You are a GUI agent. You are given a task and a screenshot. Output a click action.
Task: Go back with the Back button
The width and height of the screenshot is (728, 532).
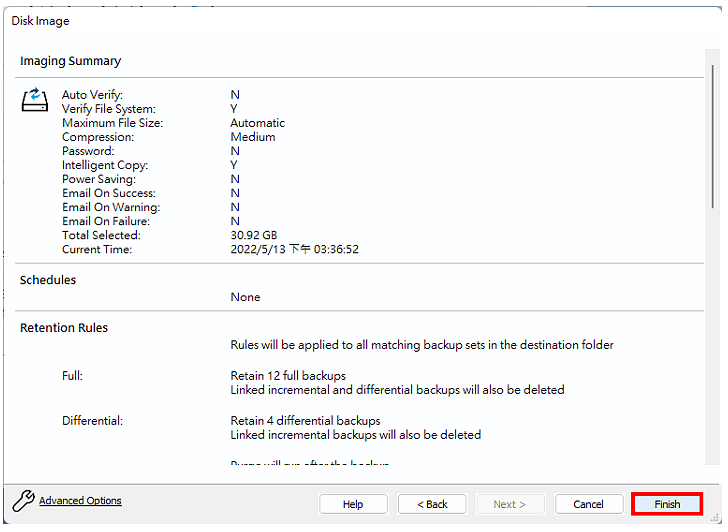click(432, 504)
